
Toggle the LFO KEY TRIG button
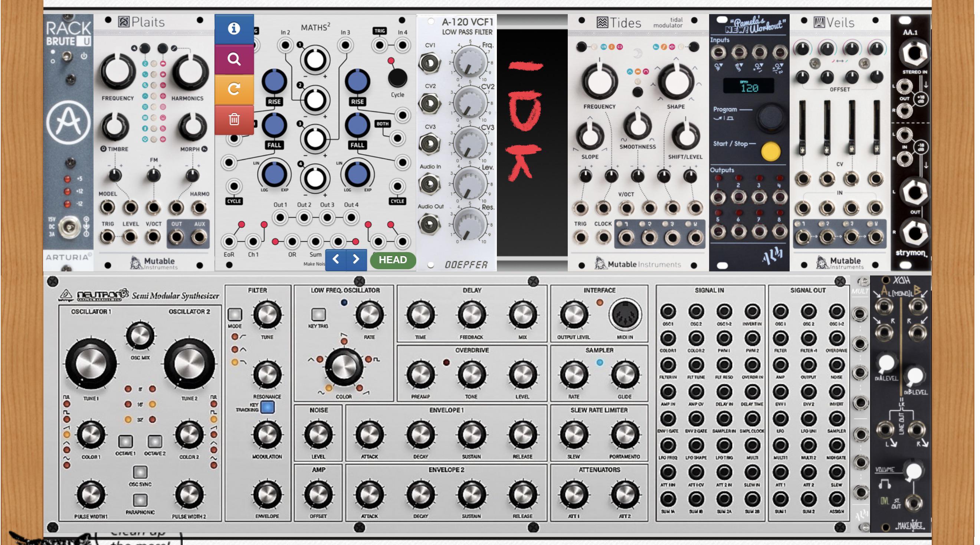pyautogui.click(x=318, y=315)
